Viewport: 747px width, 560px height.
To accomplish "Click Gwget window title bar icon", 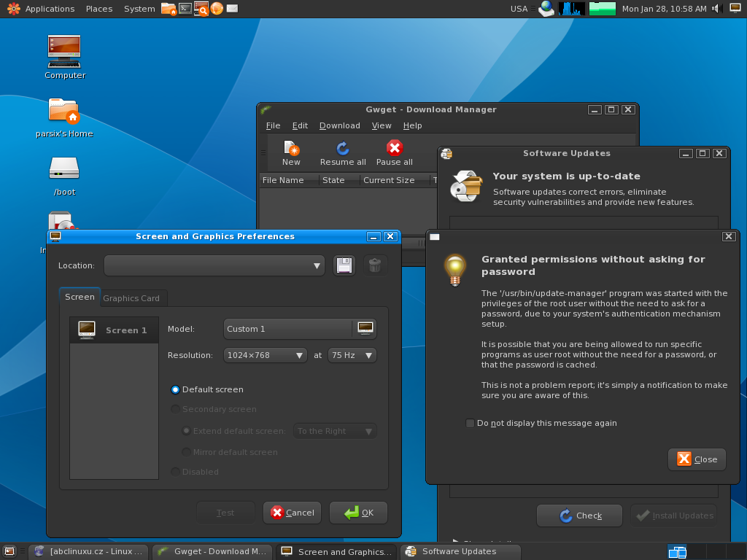I will click(x=266, y=109).
